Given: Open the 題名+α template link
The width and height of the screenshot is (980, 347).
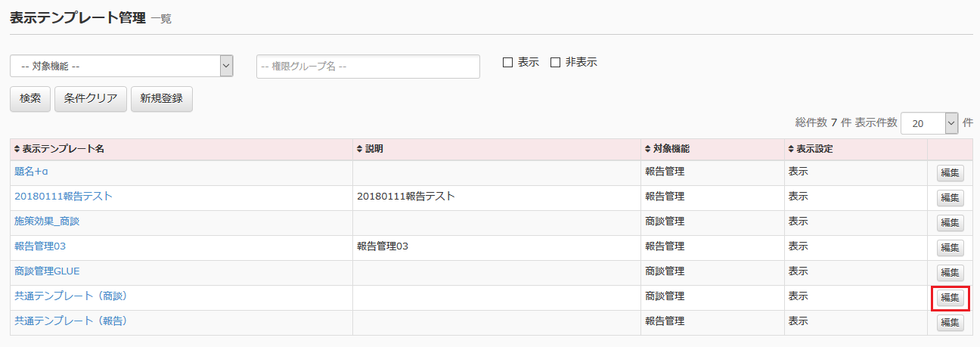Looking at the screenshot, I should tap(32, 172).
